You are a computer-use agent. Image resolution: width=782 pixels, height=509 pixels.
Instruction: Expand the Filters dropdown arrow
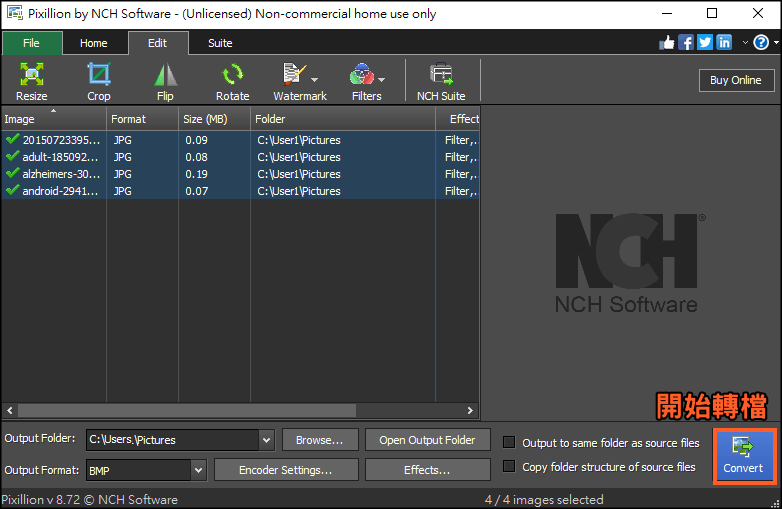382,80
